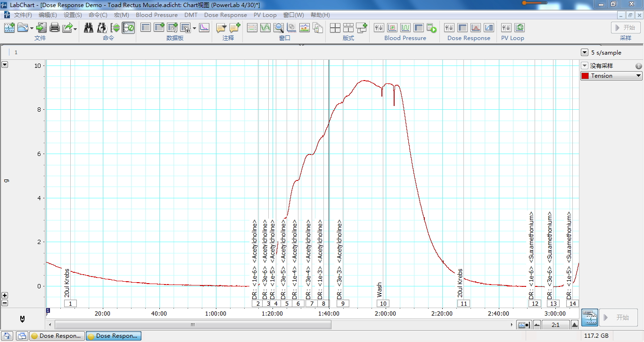644x342 pixels.
Task: Click the add comment icon
Action: tap(235, 28)
